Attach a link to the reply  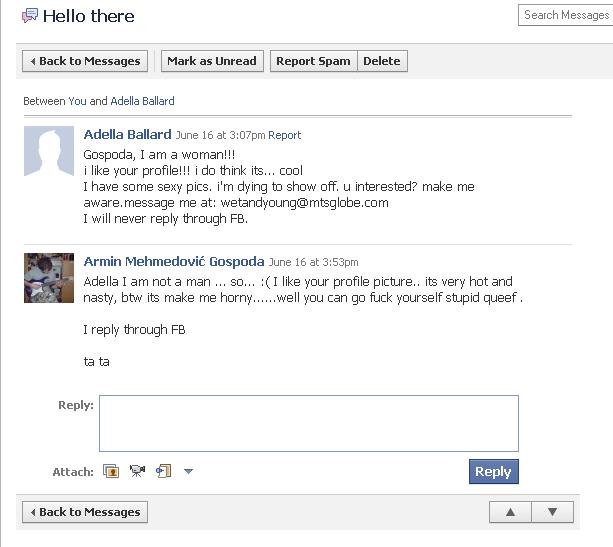(x=163, y=471)
